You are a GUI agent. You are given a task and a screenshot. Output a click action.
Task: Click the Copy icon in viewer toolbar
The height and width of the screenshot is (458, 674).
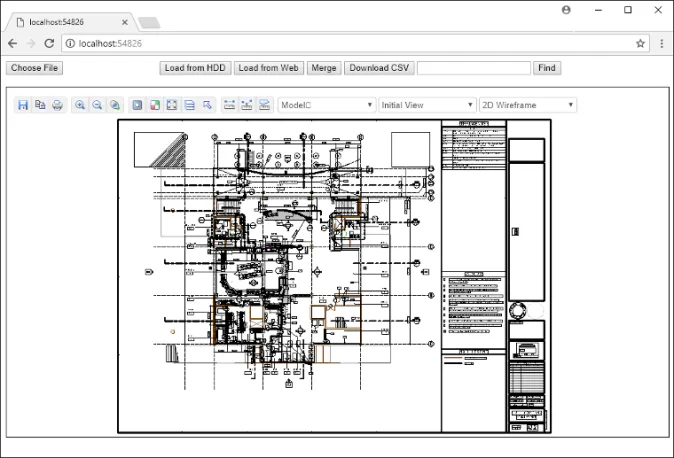[40, 105]
